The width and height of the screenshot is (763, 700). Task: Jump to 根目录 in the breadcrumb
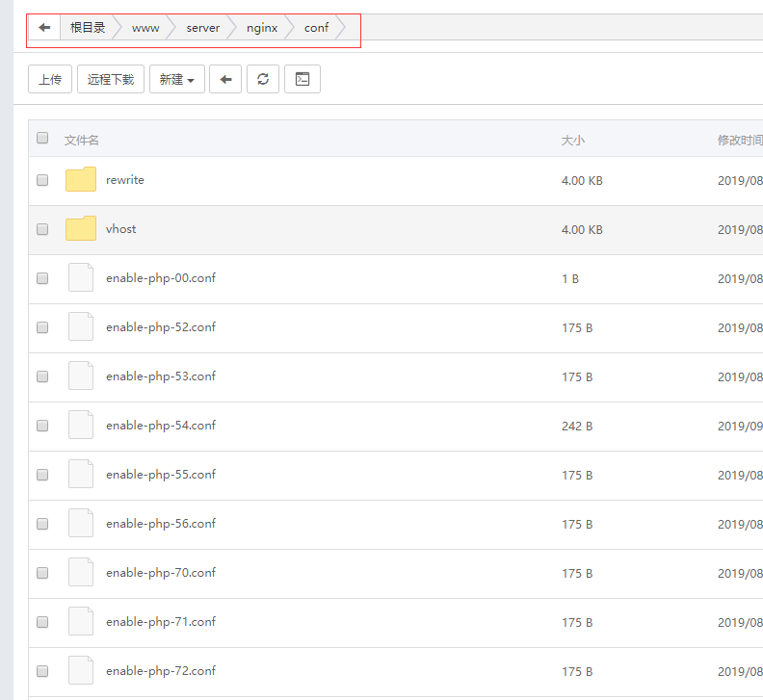(88, 28)
